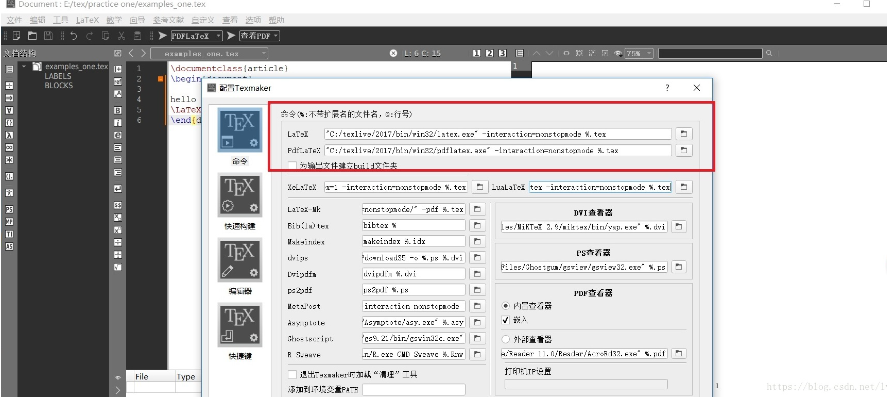Browse for the dvips command path
This screenshot has height=407, width=887.
[477, 258]
